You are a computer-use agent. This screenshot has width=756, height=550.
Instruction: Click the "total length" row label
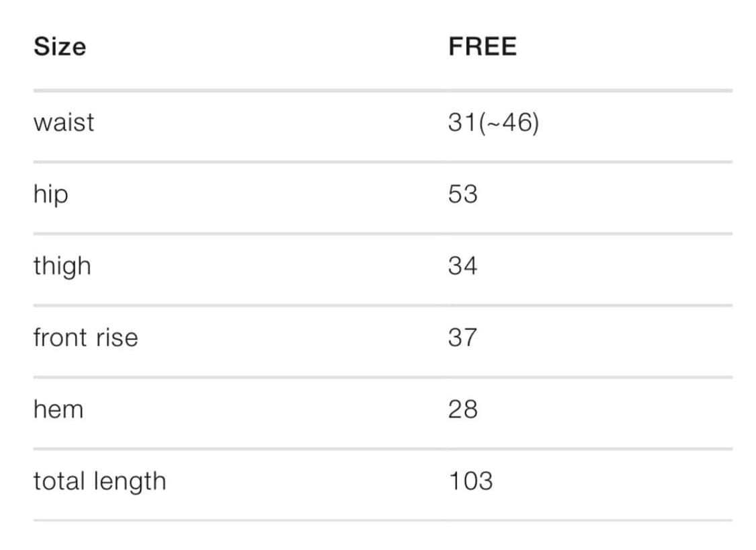(x=99, y=481)
